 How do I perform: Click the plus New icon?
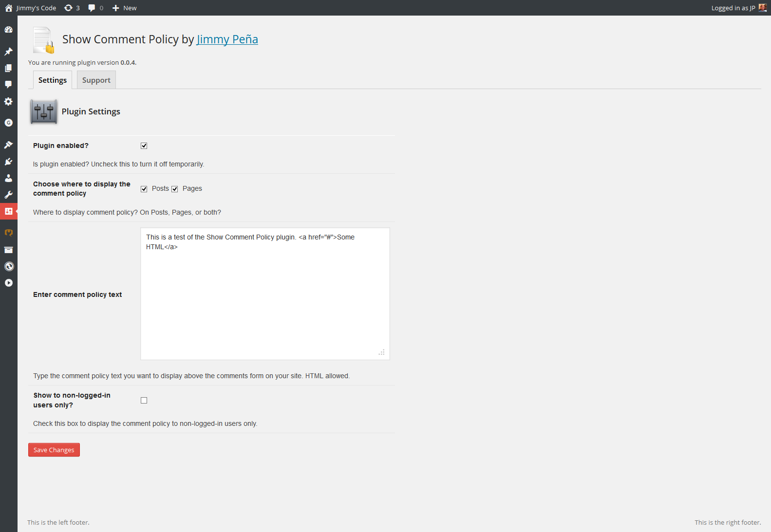point(116,8)
